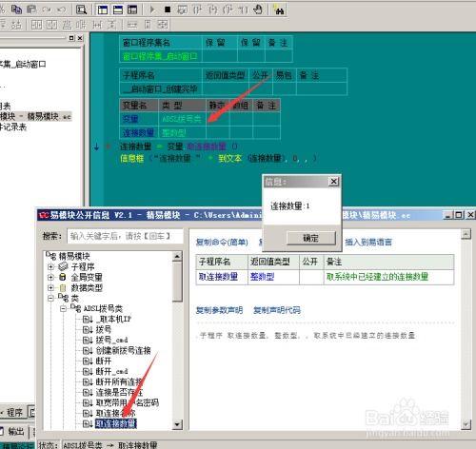Open the preview magnifier toolbar icon

click(x=82, y=10)
